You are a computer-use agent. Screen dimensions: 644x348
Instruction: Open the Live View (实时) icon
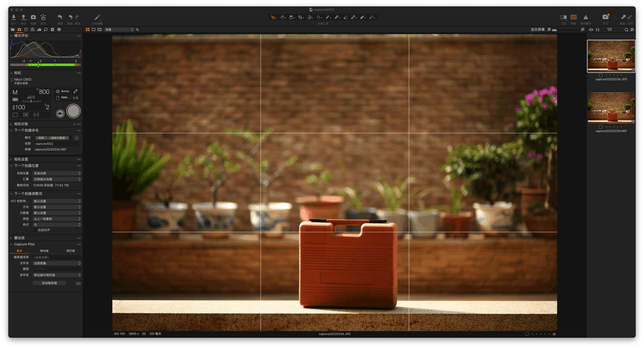(43, 17)
